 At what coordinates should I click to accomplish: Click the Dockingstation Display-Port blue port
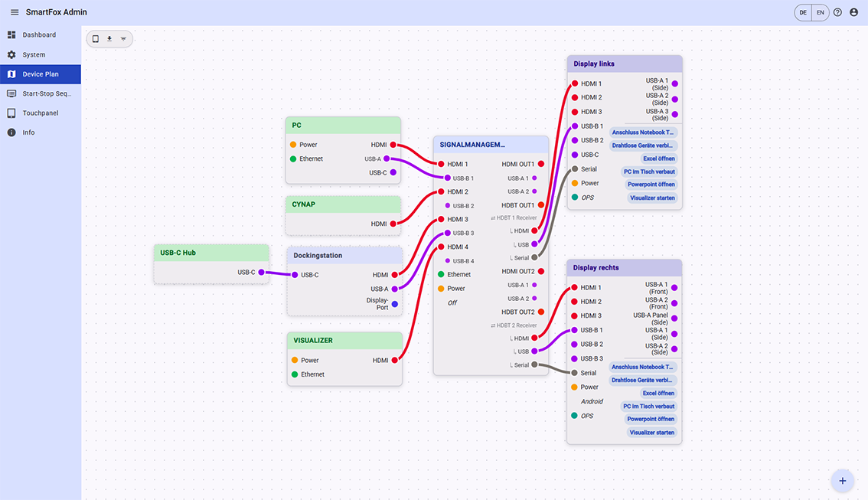tap(395, 304)
